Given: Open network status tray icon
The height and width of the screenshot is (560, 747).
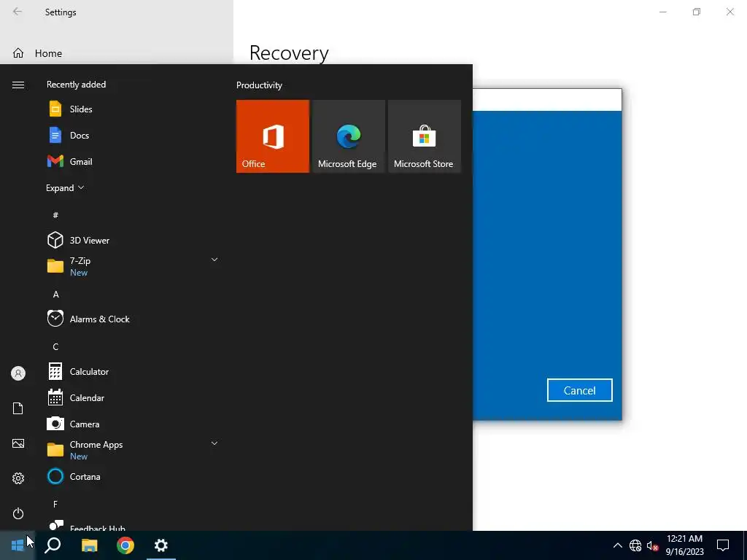Looking at the screenshot, I should tap(635, 545).
